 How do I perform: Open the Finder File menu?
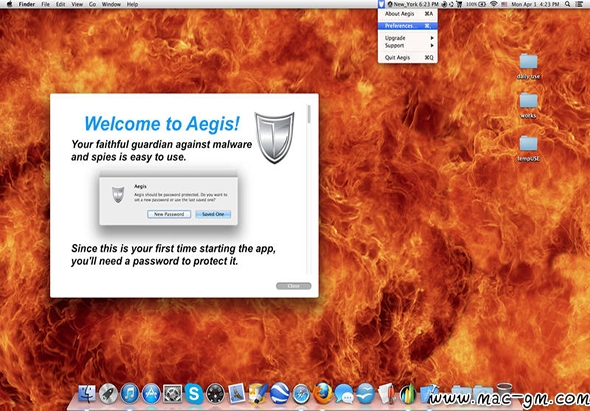point(46,5)
